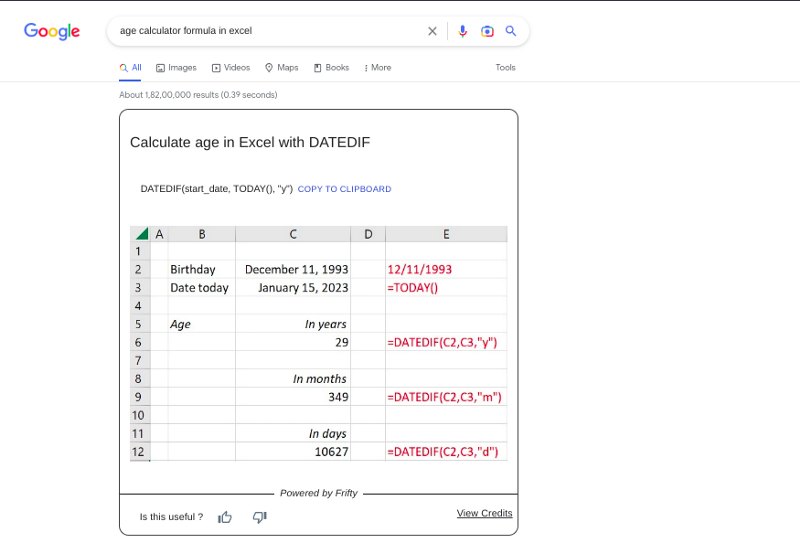The image size is (800, 542).
Task: Open View Credits link
Action: (484, 513)
